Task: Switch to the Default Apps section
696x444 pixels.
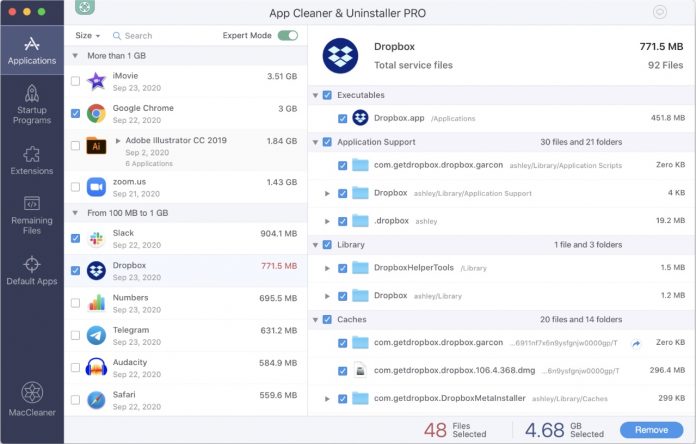Action: coord(32,271)
